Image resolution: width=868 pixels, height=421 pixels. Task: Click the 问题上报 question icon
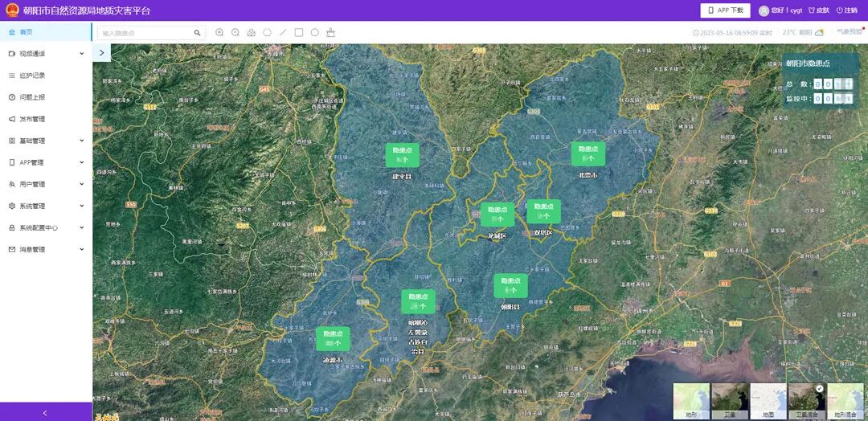(x=12, y=97)
